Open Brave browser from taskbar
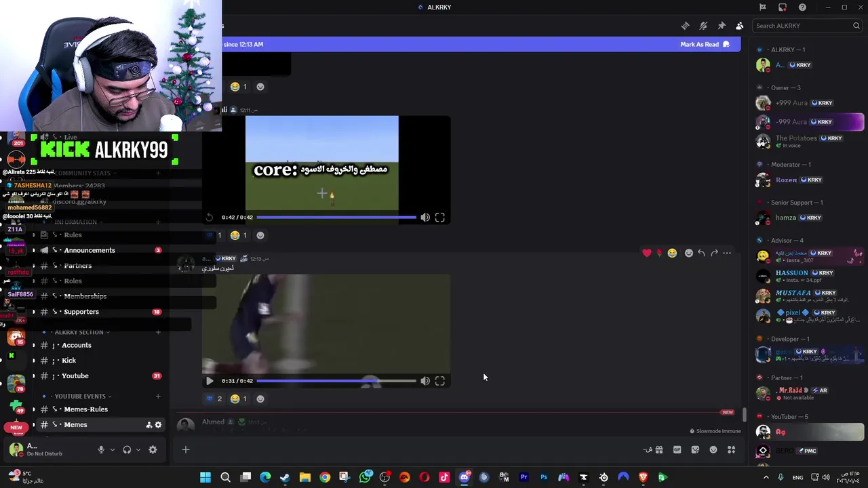Image resolution: width=868 pixels, height=488 pixels. click(643, 477)
